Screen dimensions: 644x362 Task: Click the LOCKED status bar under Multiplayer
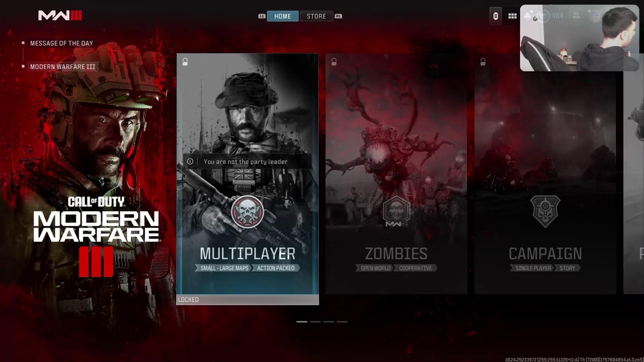[248, 300]
